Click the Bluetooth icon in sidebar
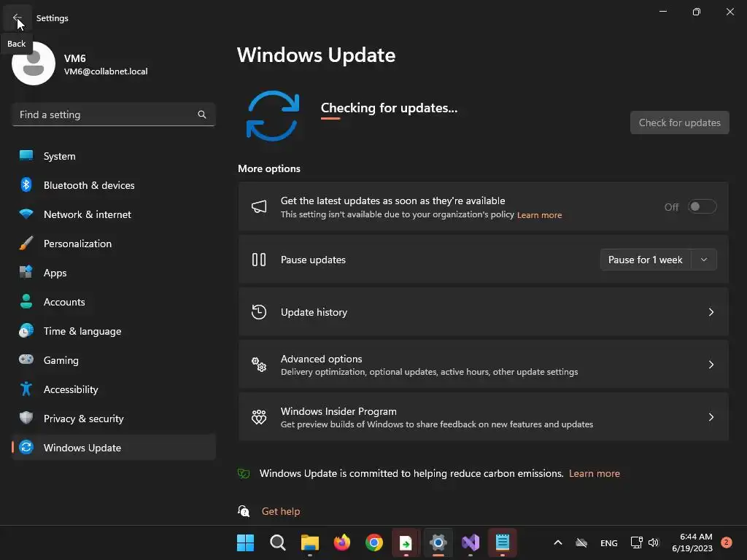This screenshot has width=747, height=560. pyautogui.click(x=26, y=184)
